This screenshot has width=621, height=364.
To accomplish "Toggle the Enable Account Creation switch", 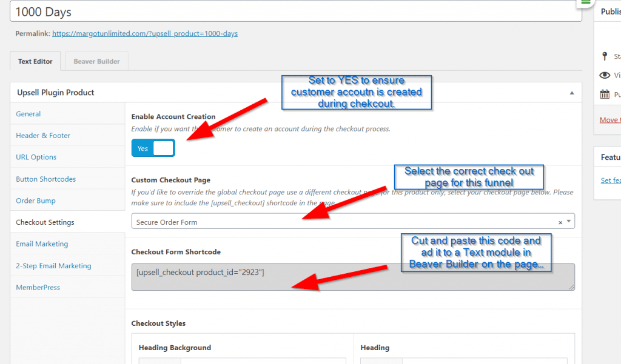I will (153, 148).
